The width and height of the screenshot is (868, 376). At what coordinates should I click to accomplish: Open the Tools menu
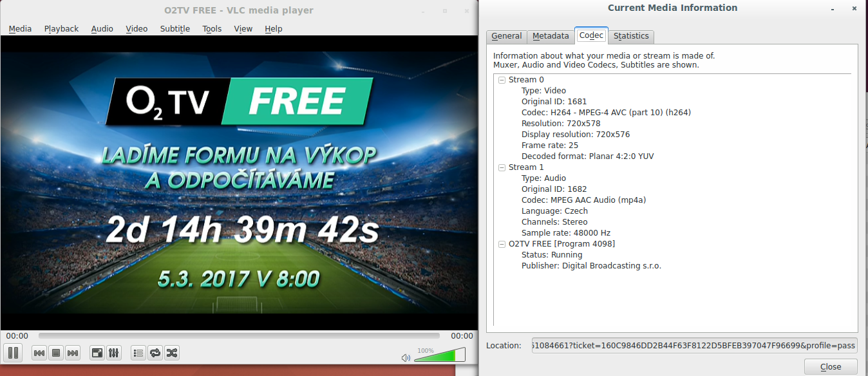pyautogui.click(x=212, y=28)
